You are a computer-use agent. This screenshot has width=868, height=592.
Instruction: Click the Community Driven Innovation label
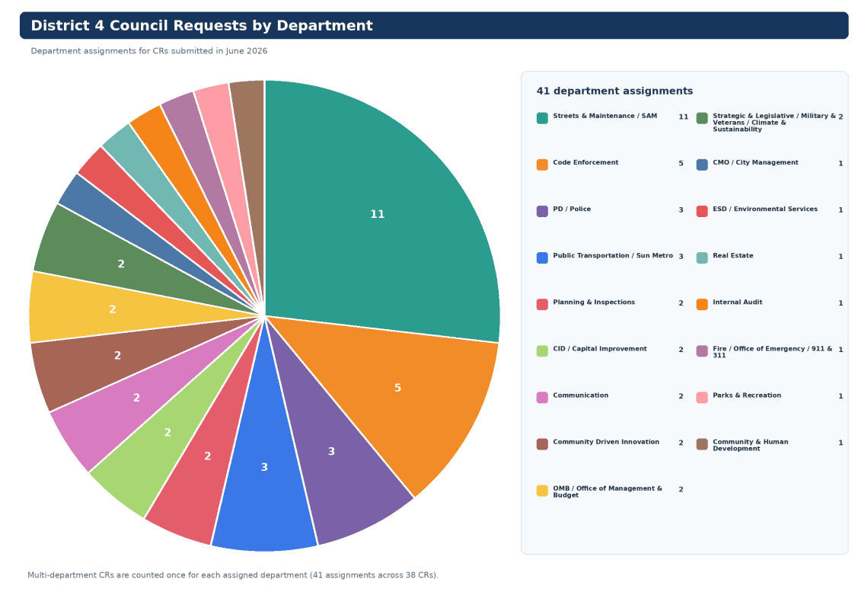pos(606,441)
